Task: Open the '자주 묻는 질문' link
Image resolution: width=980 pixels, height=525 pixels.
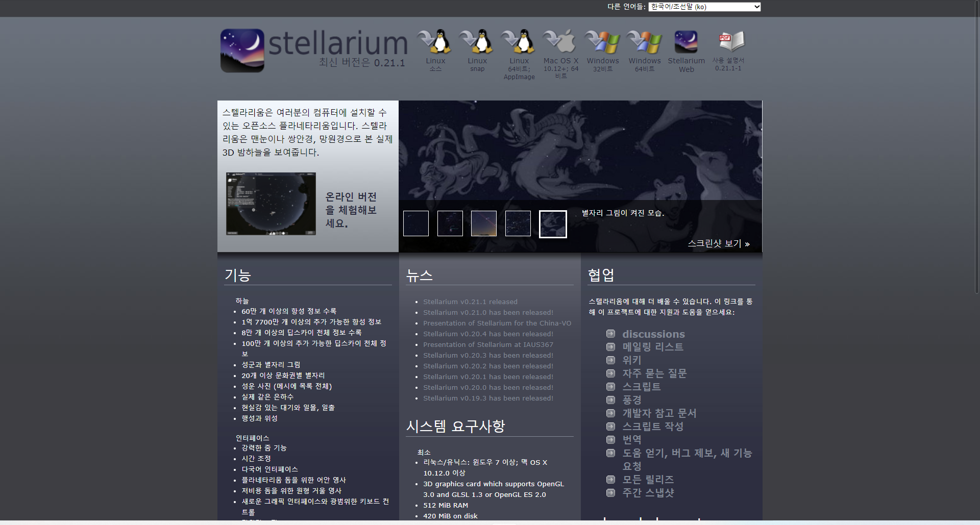Action: [654, 373]
